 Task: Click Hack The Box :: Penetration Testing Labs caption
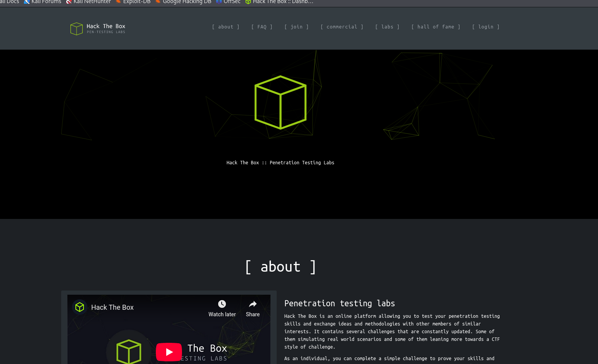281,163
